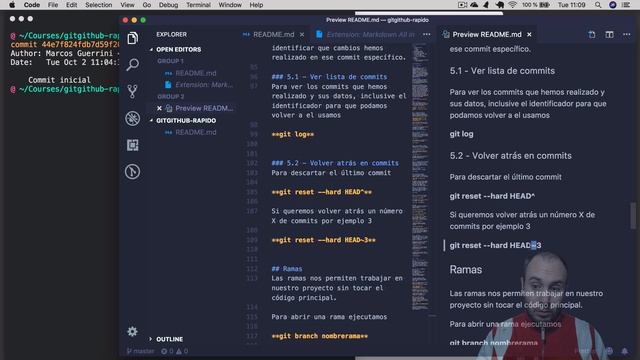This screenshot has height=360, width=640.
Task: Open the View menu
Action: coord(127,5)
